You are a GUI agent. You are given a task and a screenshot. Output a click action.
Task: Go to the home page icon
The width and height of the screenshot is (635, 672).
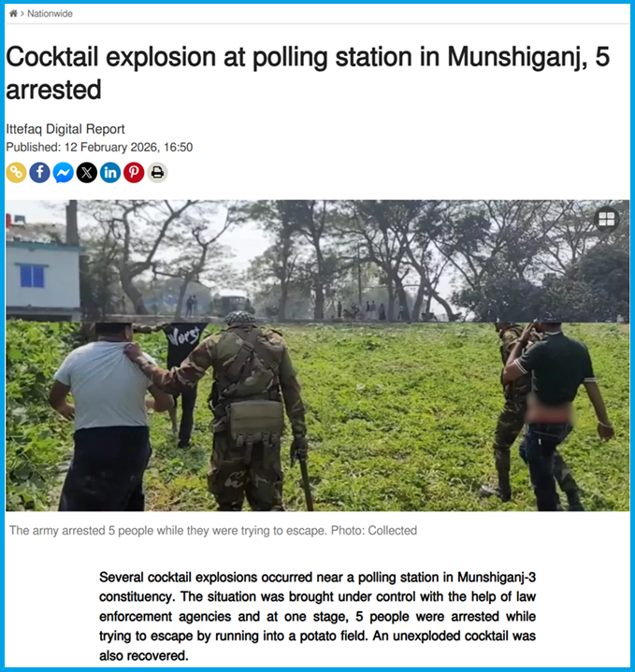[13, 14]
